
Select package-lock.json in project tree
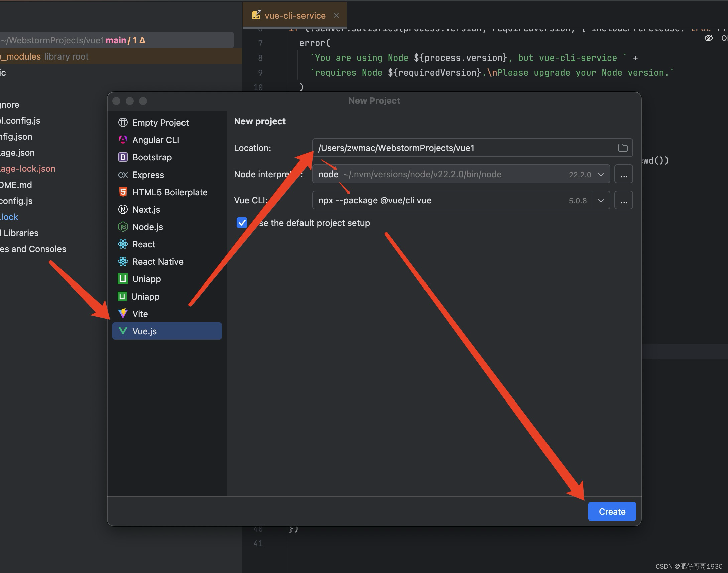coord(28,169)
